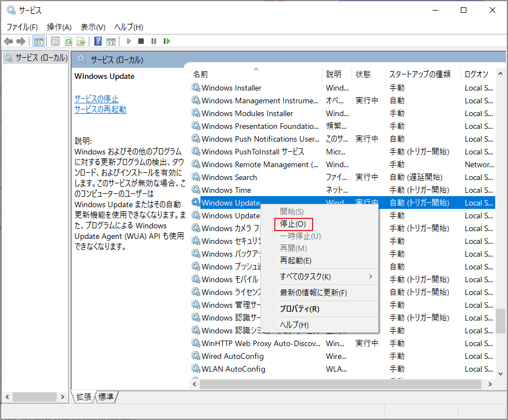Click the Stop Service square icon

[x=141, y=41]
